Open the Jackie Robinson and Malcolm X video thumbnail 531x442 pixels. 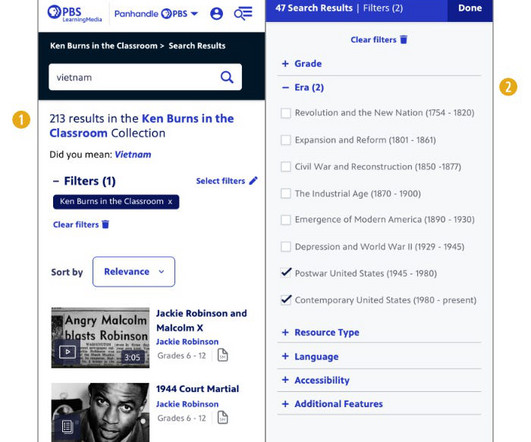100,337
